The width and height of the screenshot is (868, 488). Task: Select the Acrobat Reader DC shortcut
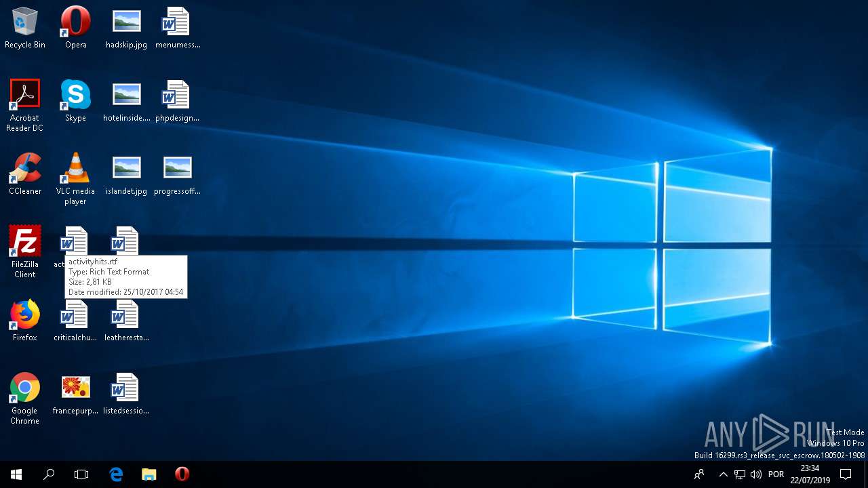(x=25, y=106)
